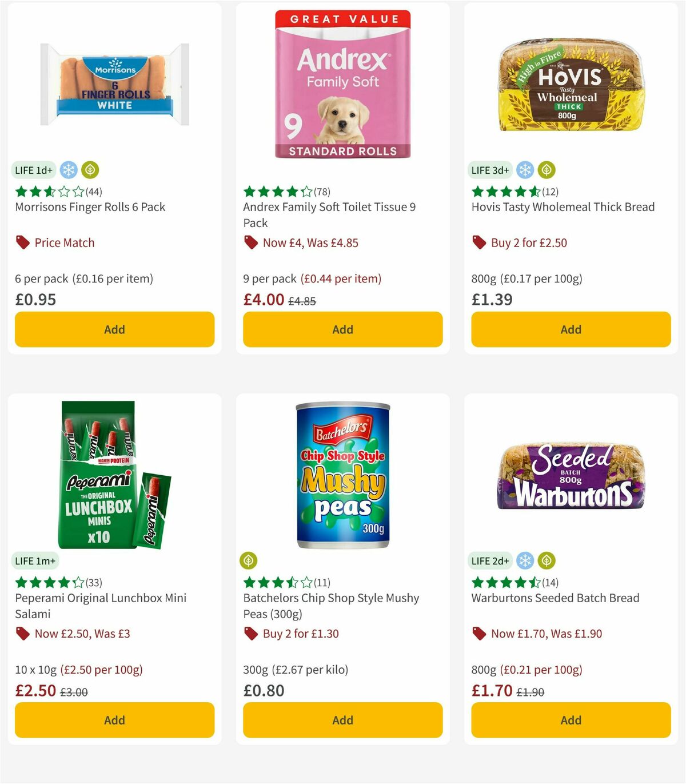Click the LIFE 1d+ badge on Morrisons Finger Rolls
686x784 pixels.
tap(33, 170)
